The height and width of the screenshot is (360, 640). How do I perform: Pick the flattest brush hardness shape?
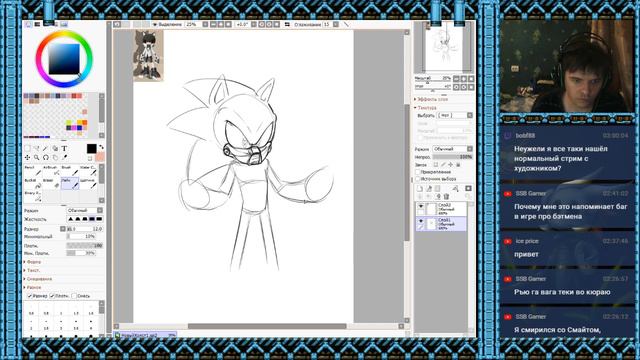[x=99, y=219]
